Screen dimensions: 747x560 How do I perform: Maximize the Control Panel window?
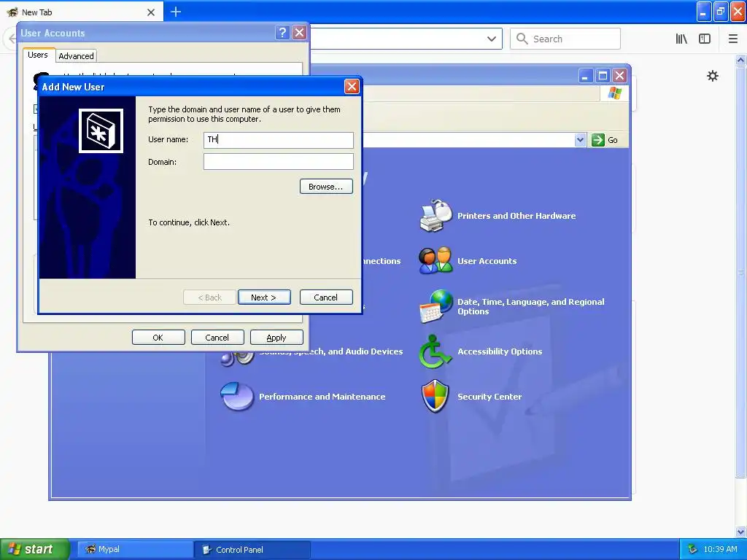click(x=603, y=75)
